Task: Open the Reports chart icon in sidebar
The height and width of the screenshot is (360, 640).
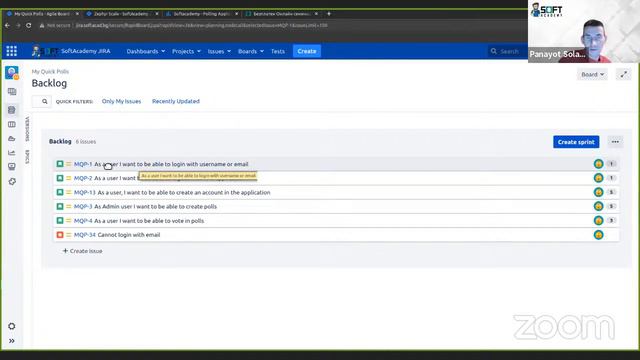Action: click(x=12, y=153)
